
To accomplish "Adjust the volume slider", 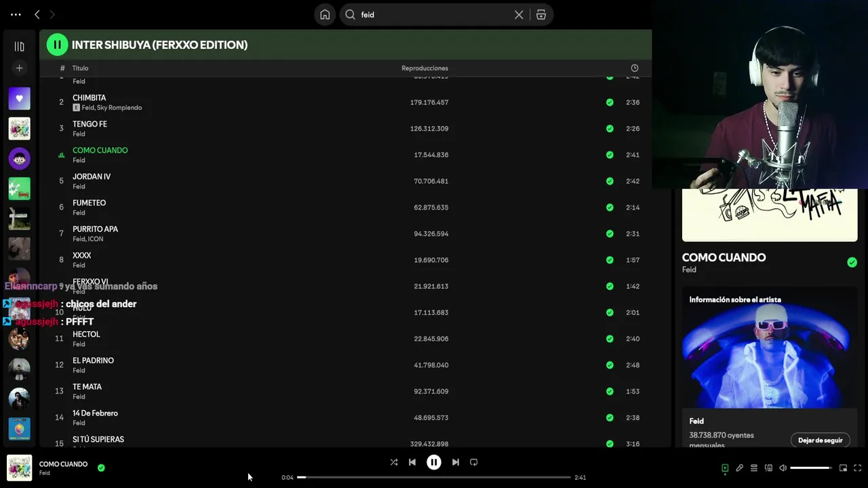I will coord(810,468).
